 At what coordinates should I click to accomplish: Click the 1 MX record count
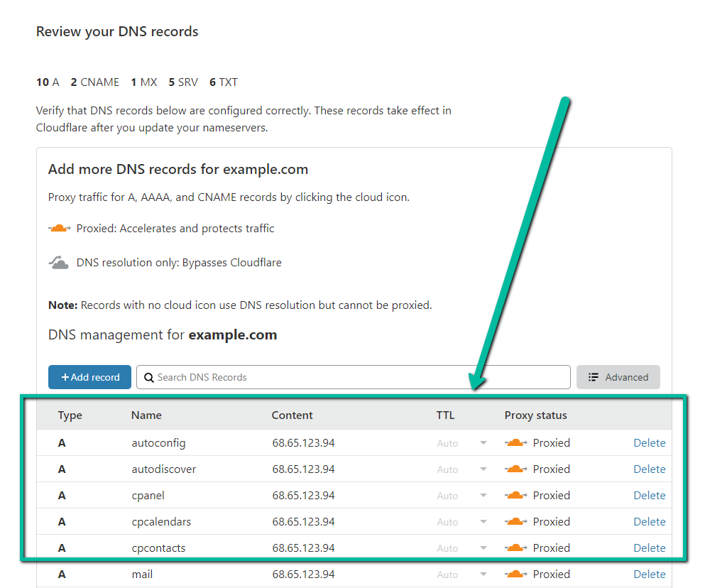pos(144,82)
